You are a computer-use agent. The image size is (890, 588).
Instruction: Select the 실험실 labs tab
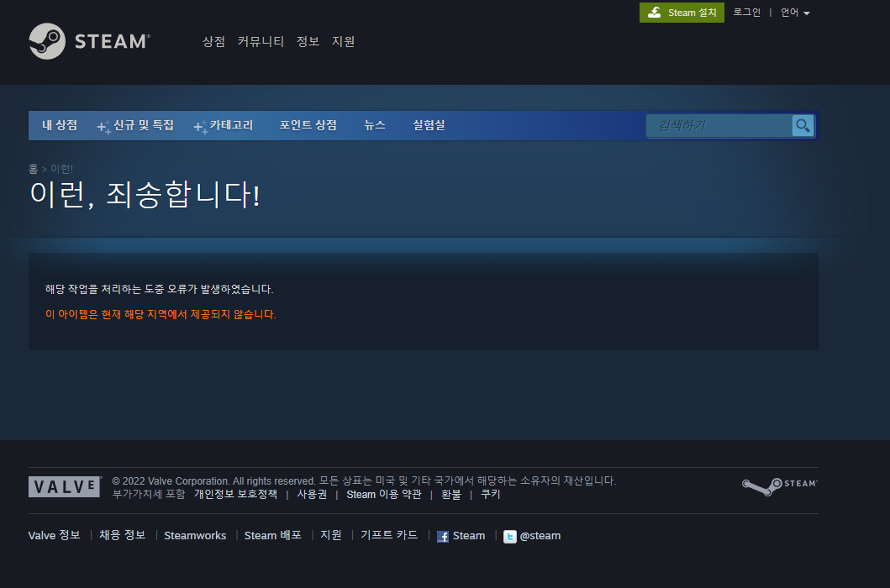pos(429,125)
